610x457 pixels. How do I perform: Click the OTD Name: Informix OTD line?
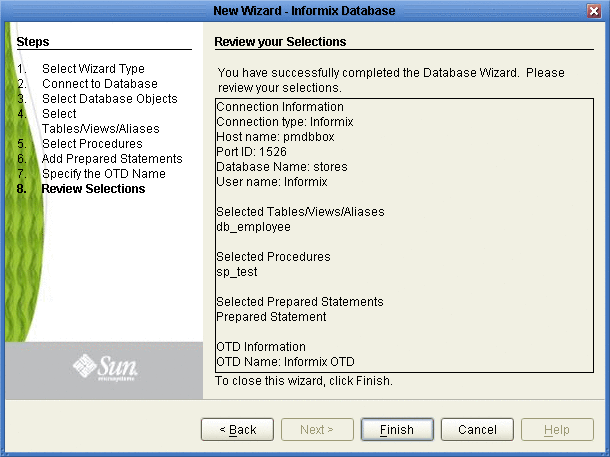coord(286,362)
